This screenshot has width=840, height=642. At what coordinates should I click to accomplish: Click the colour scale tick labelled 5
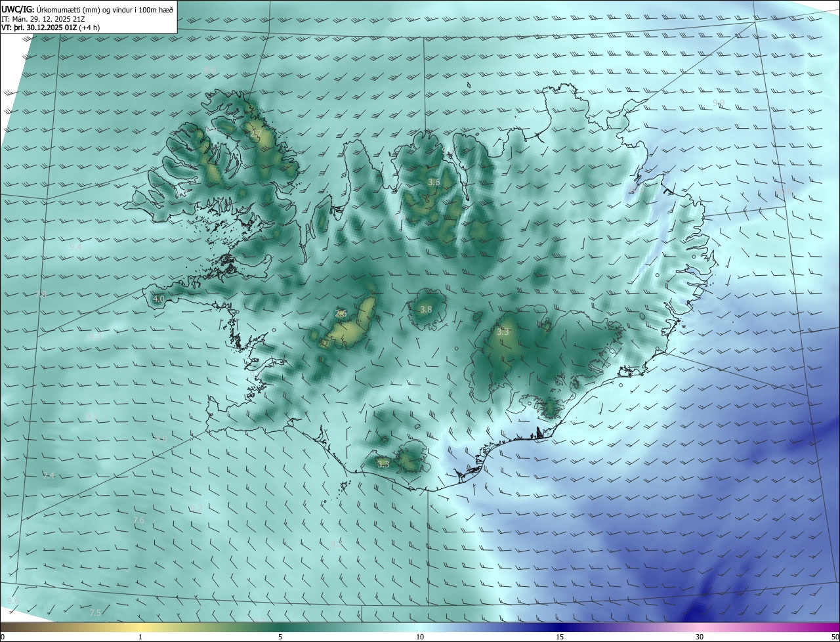[280, 637]
